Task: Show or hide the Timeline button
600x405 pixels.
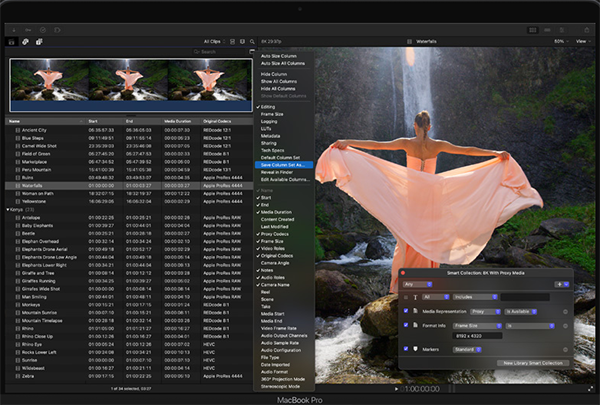Action: pos(547,30)
